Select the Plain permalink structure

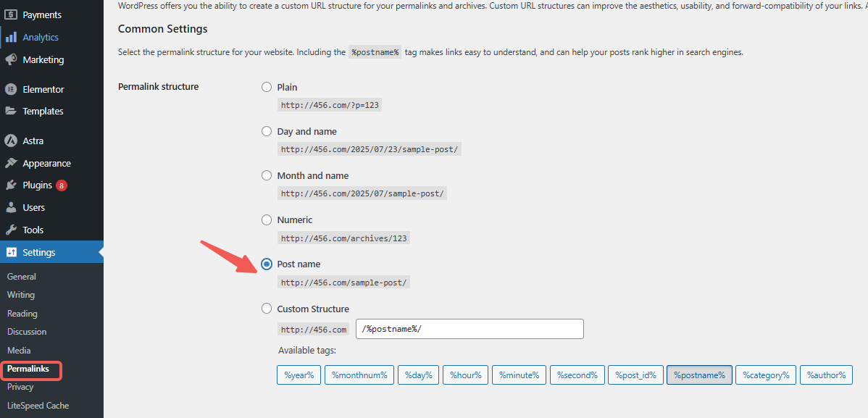[267, 86]
